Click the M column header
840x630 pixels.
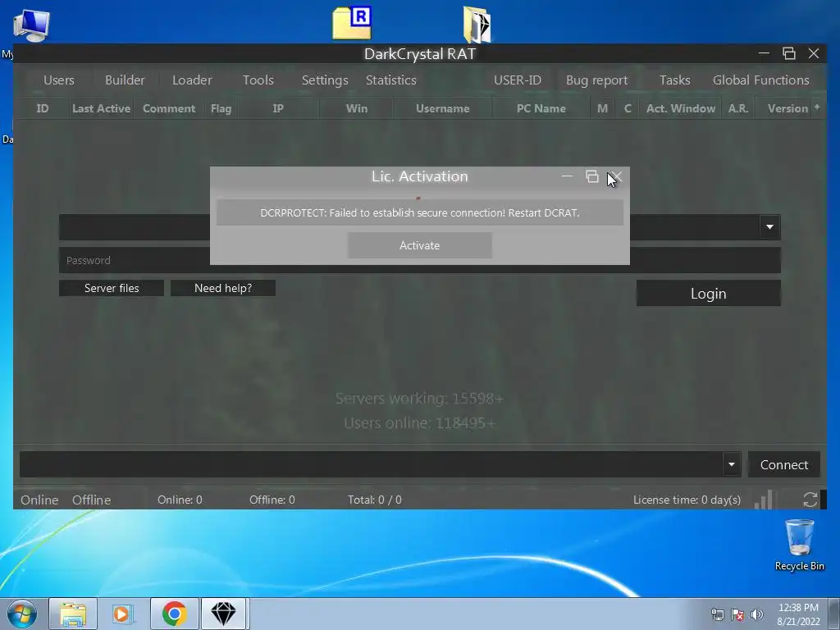click(x=603, y=109)
